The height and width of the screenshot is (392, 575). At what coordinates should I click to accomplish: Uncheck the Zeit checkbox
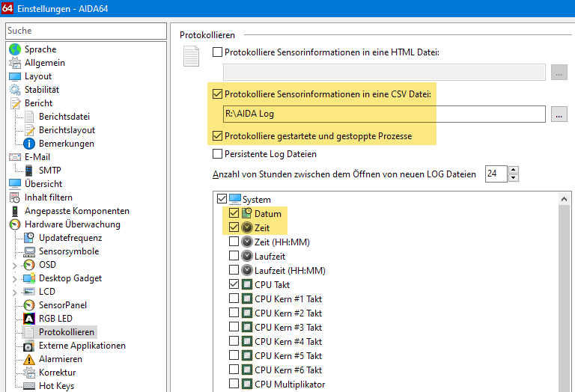pyautogui.click(x=234, y=227)
